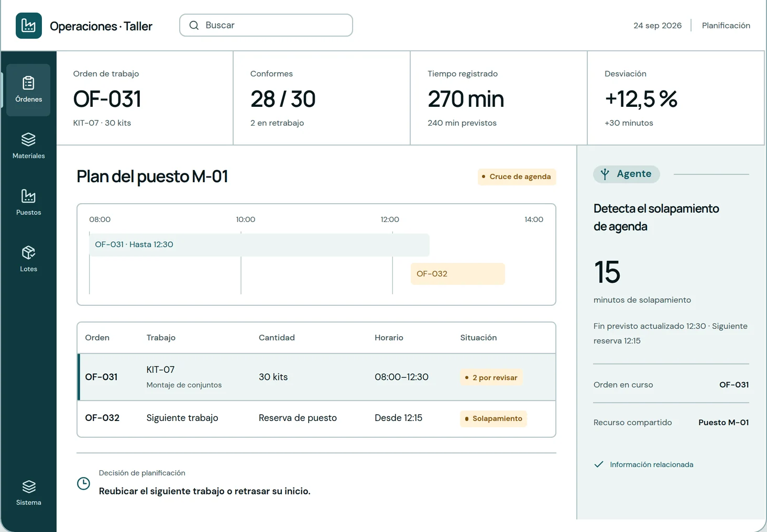This screenshot has width=767, height=532.
Task: Select the OF-031 row in table
Action: click(316, 377)
